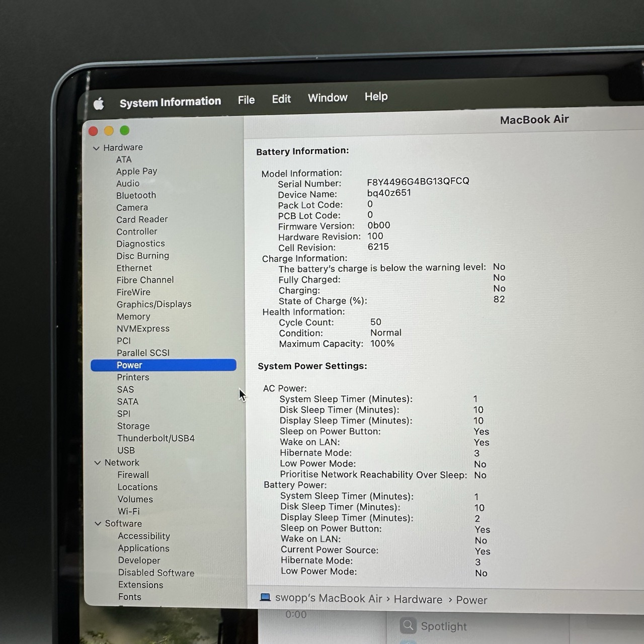The height and width of the screenshot is (644, 644).
Task: Select Controller in the sidebar
Action: pyautogui.click(x=137, y=232)
